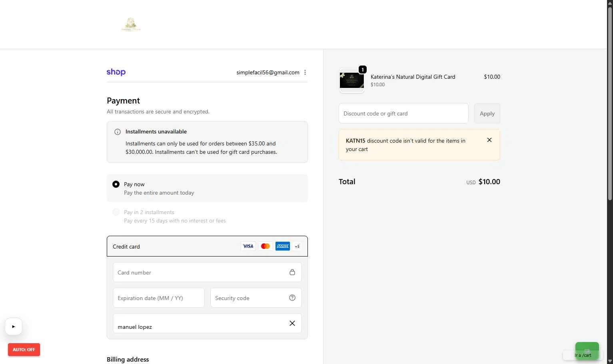The image size is (613, 364).
Task: Select Pay in 2 installments option
Action: tap(116, 212)
